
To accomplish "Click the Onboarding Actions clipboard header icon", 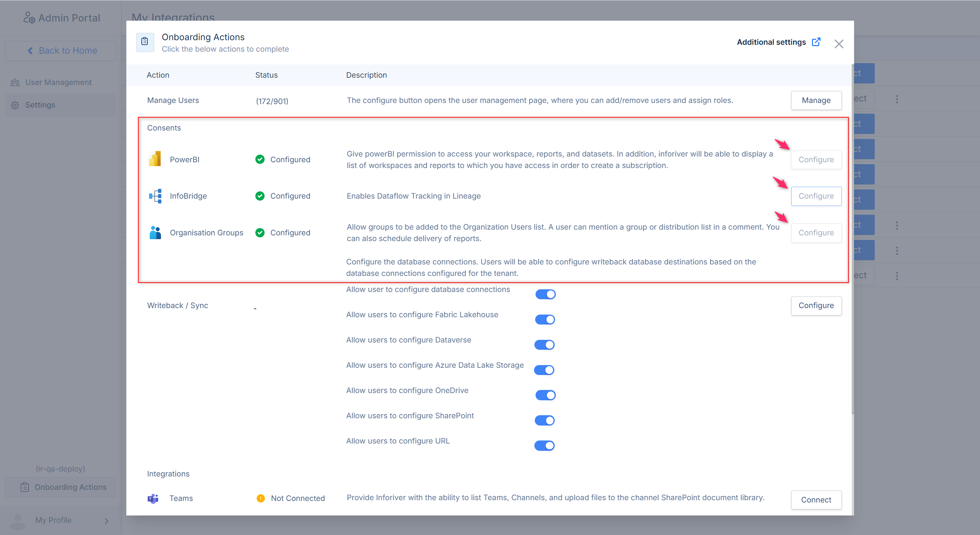I will tap(145, 42).
